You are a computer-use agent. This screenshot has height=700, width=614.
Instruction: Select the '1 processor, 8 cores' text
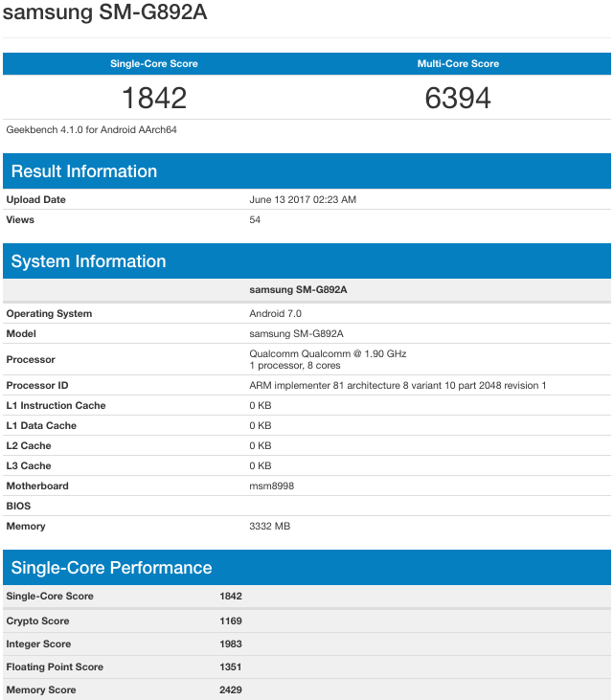pyautogui.click(x=295, y=365)
